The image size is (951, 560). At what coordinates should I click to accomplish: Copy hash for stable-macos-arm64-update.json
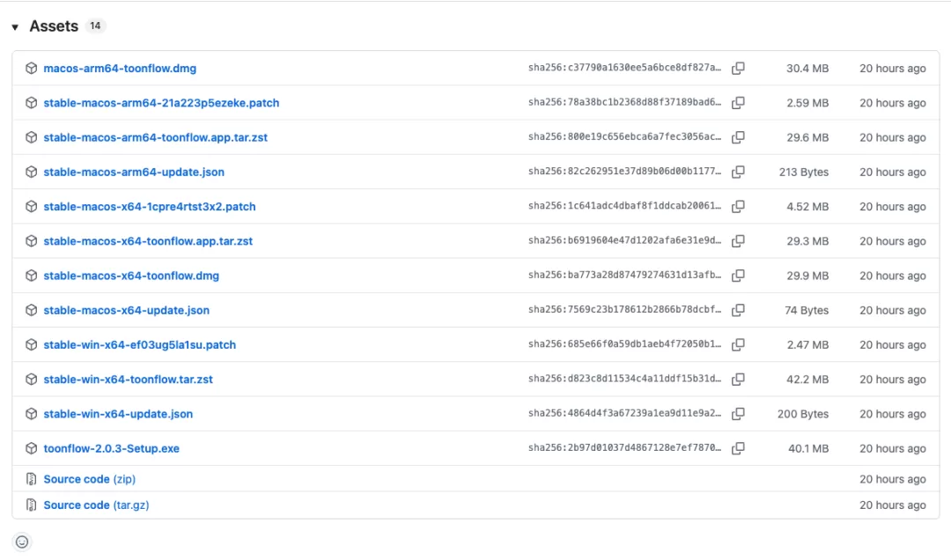[738, 172]
